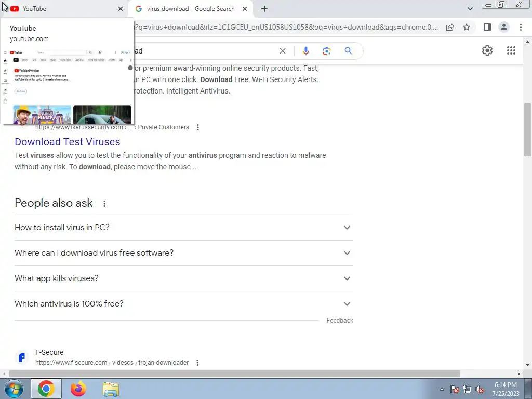Launch Firefox from the taskbar
532x399 pixels.
[78, 389]
